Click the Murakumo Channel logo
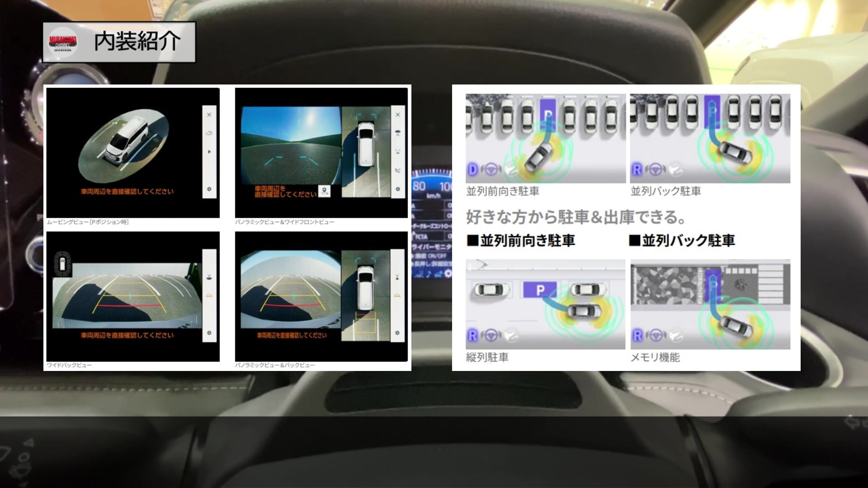The height and width of the screenshot is (488, 868). 63,42
